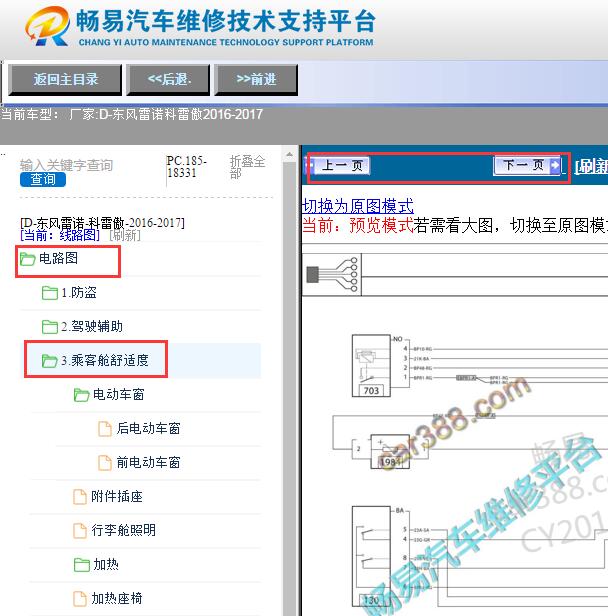Switch to original image mode via 切换为原图模式
This screenshot has width=608, height=616.
tap(358, 206)
